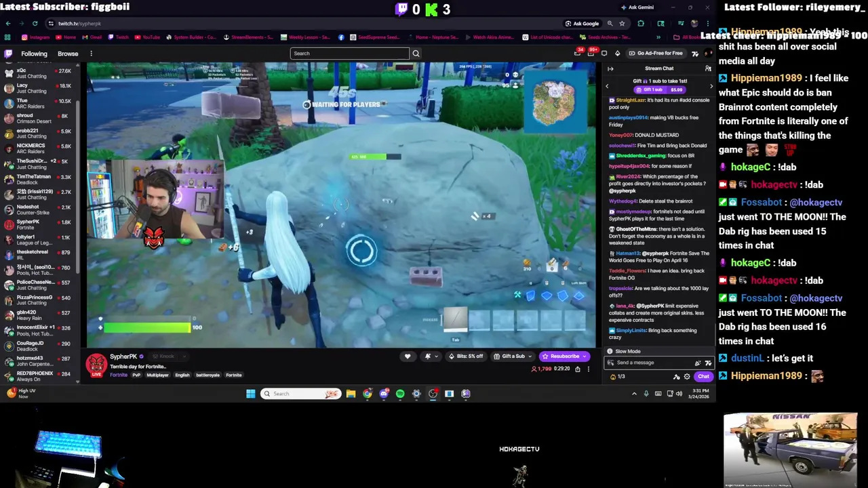868x488 pixels.
Task: Open the Fortnite category link under stream title
Action: coord(119,375)
